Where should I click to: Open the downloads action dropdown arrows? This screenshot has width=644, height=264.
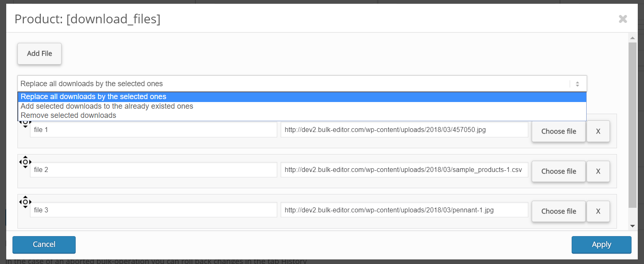tap(577, 84)
